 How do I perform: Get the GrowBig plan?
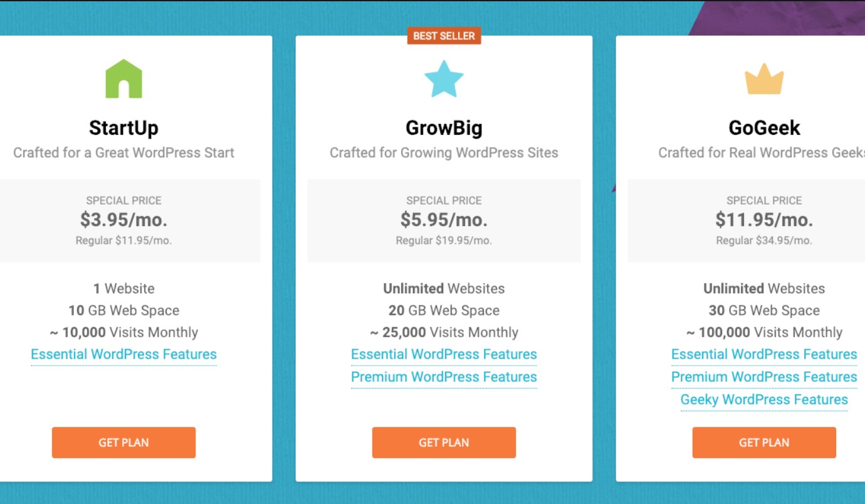(444, 443)
